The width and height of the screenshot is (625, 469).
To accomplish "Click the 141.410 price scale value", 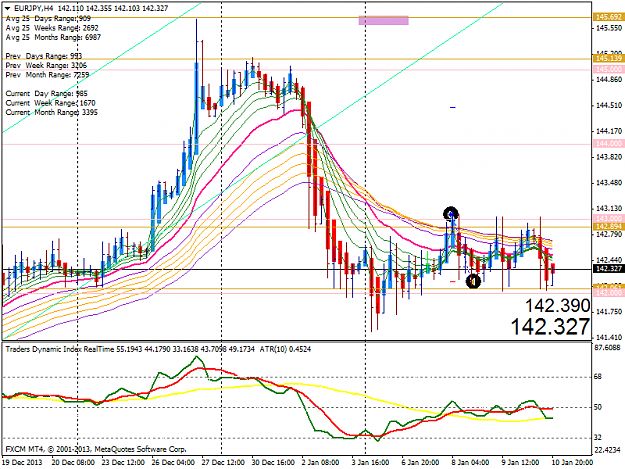I will tap(609, 337).
